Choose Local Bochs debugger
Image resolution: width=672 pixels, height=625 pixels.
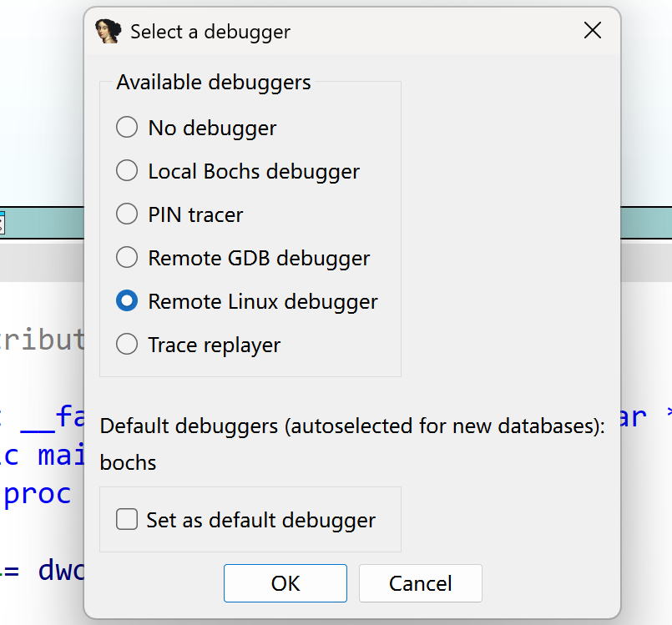pyautogui.click(x=127, y=171)
